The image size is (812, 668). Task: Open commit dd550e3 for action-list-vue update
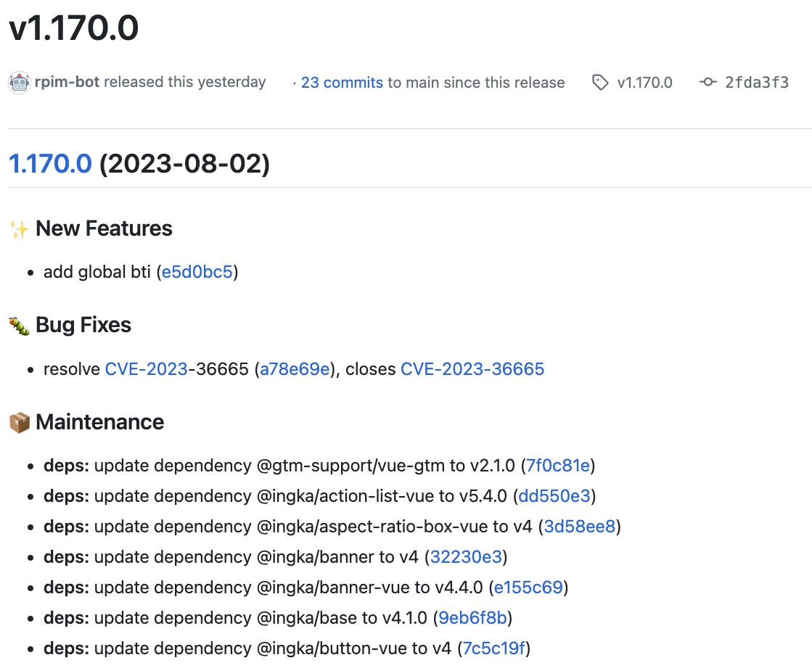[x=554, y=495]
